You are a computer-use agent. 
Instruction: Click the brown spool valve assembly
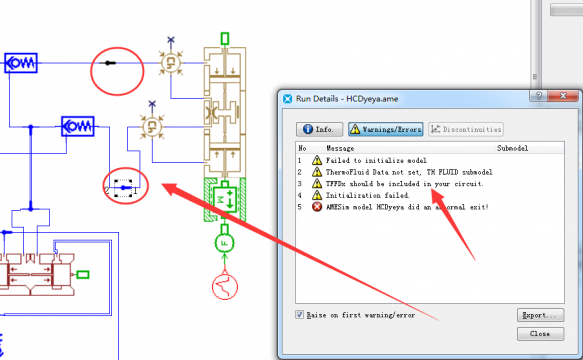37,274
